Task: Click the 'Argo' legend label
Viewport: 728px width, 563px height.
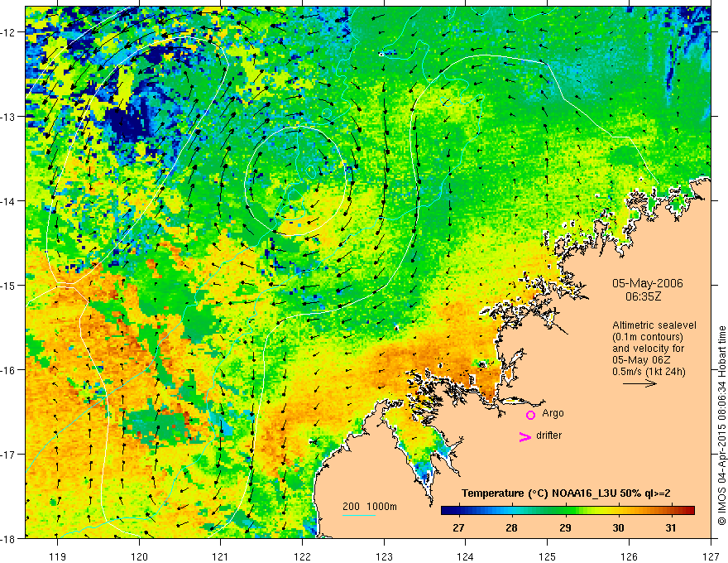Action: pyautogui.click(x=553, y=413)
